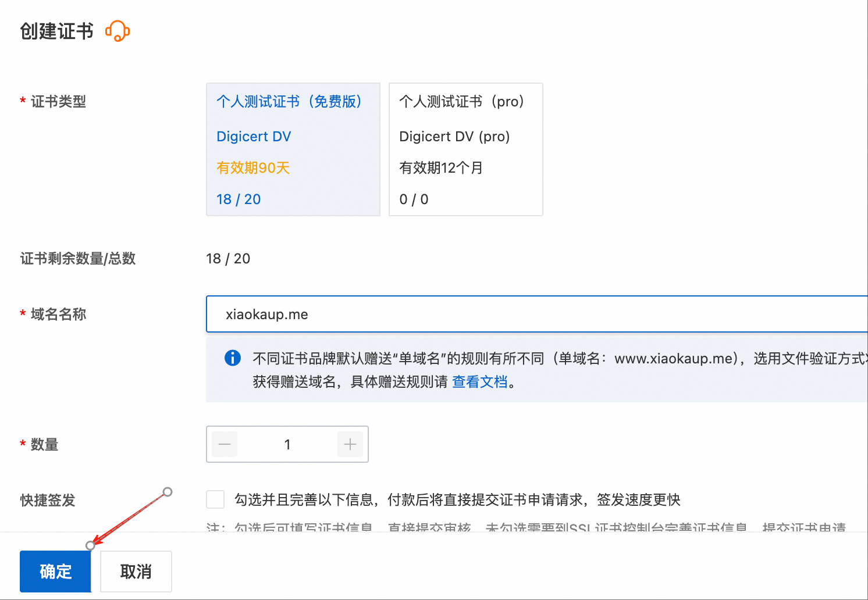Open the 查看文档 documentation link
Viewport: 868px width, 600px height.
click(480, 382)
